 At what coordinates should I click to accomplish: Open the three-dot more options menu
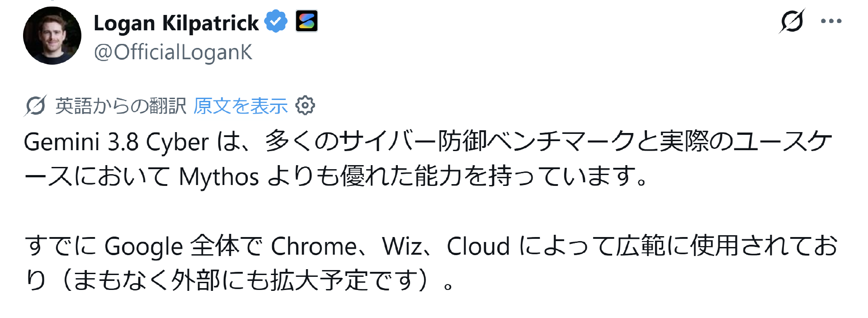[x=831, y=21]
